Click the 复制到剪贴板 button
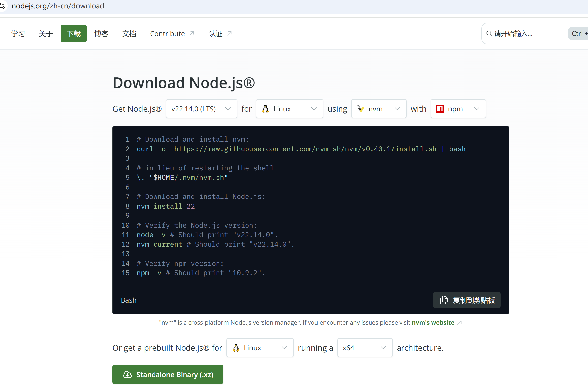This screenshot has width=588, height=388. pyautogui.click(x=467, y=300)
